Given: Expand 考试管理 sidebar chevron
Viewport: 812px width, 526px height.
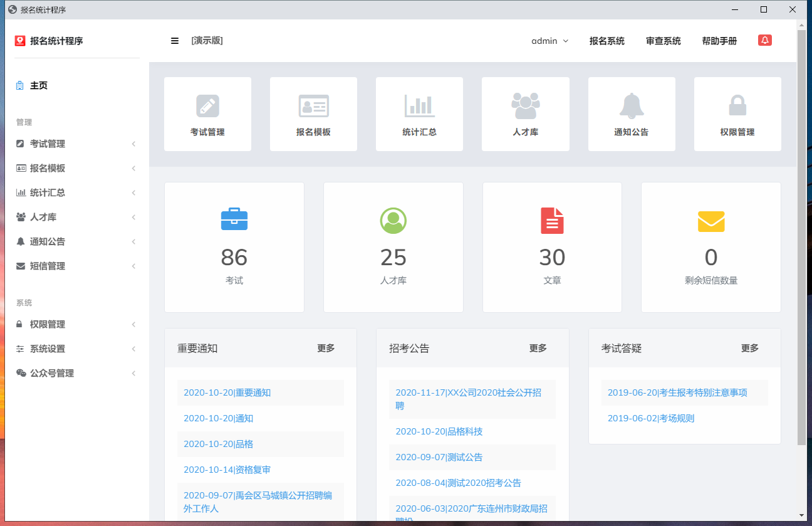Looking at the screenshot, I should pos(133,144).
